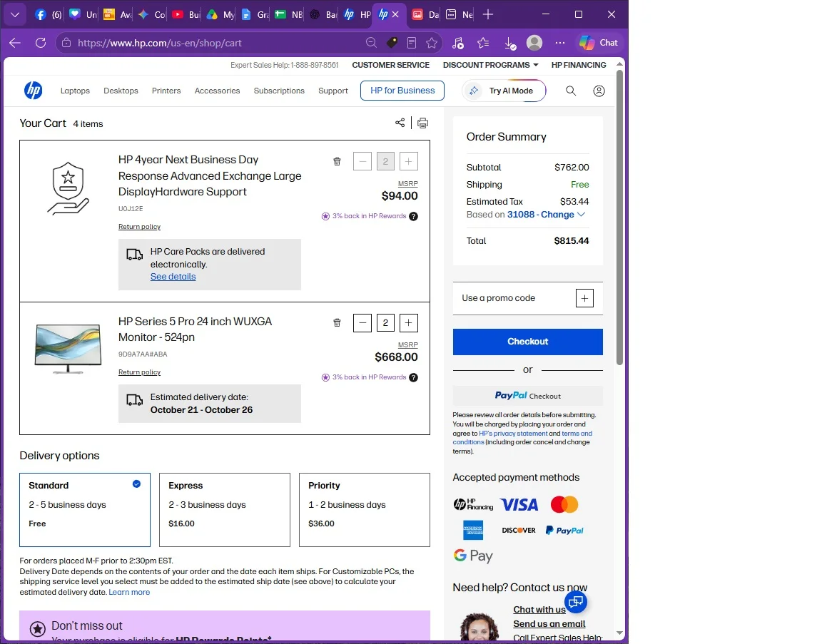Open HP's privacy statement link
Viewport: 822px width, 644px height.
513,434
